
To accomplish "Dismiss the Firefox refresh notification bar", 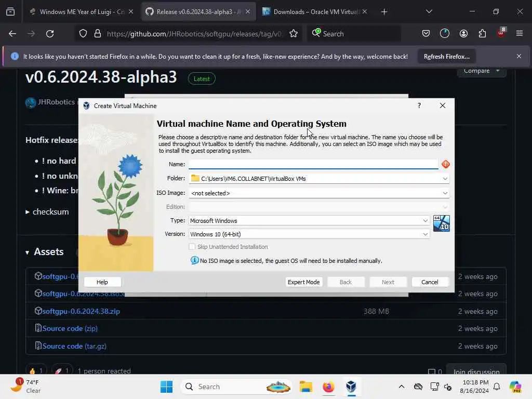I will pos(519,56).
